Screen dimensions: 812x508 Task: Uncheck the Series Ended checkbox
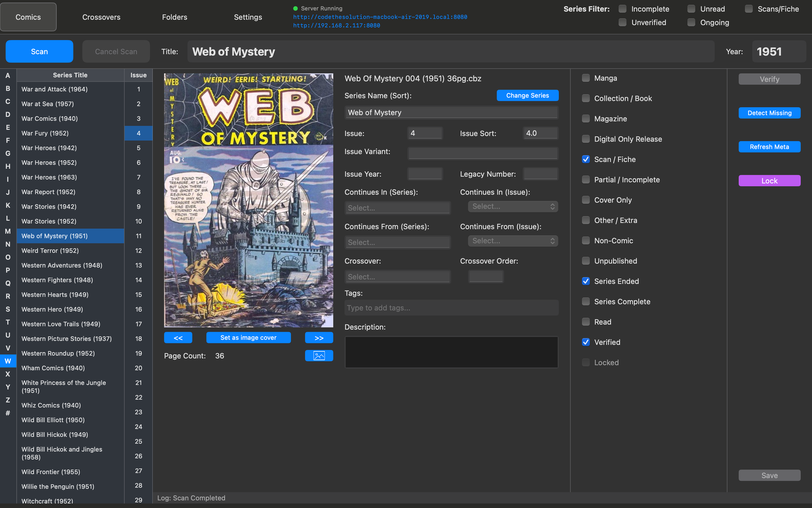[x=586, y=281]
